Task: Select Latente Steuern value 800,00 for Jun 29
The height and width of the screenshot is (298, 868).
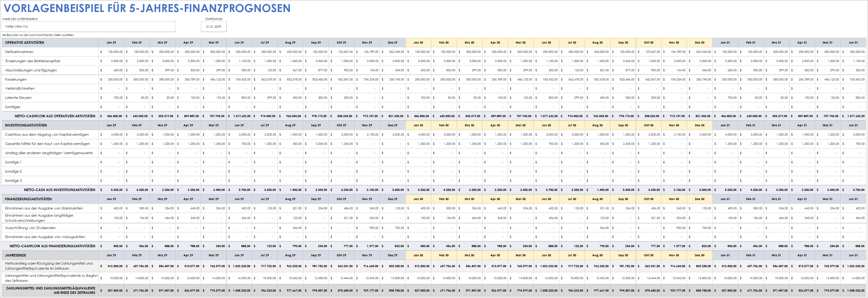Action: pos(239,98)
